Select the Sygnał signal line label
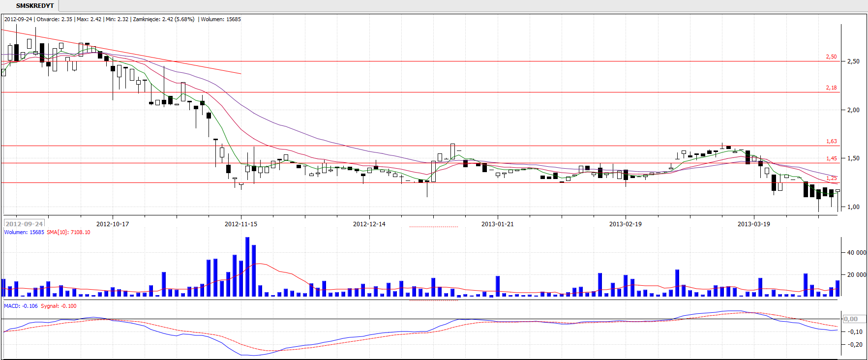The width and height of the screenshot is (868, 360). 59,306
